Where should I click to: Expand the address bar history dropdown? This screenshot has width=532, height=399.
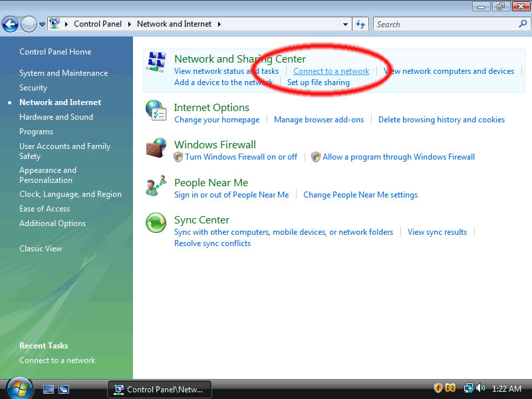click(345, 24)
